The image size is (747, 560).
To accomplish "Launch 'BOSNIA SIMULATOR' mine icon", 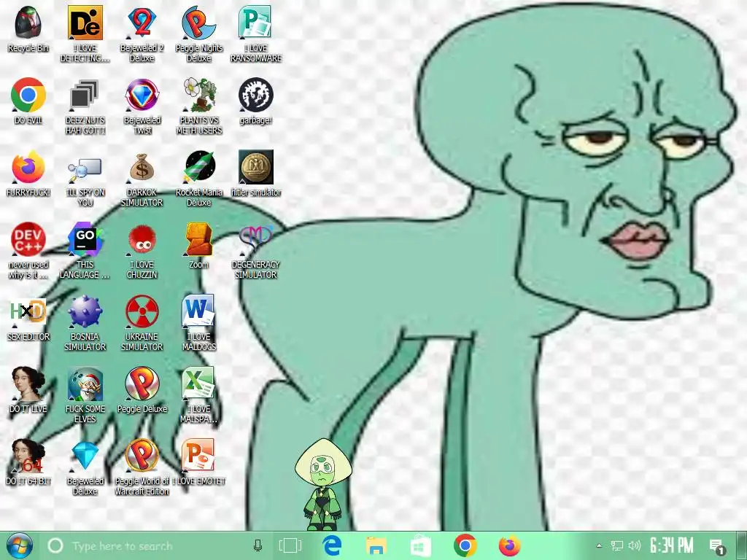I will point(85,311).
